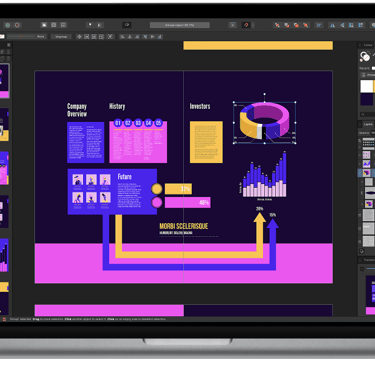Select the pink and yellow third page thumbnail
The width and height of the screenshot is (375, 366).
point(4,168)
